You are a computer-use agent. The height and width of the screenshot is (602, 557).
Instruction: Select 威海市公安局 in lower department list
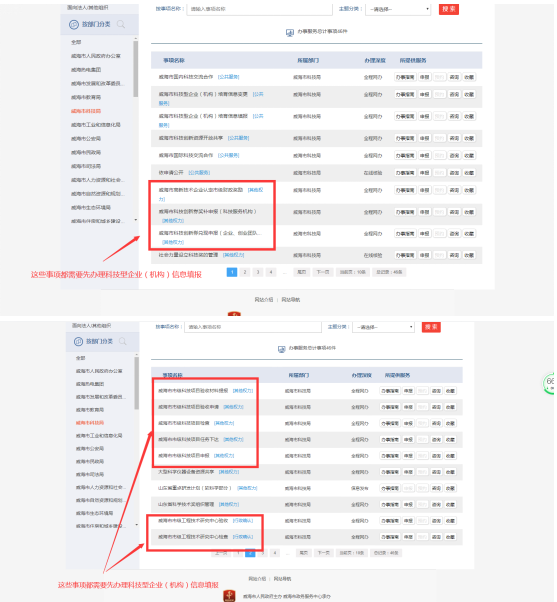pyautogui.click(x=90, y=448)
